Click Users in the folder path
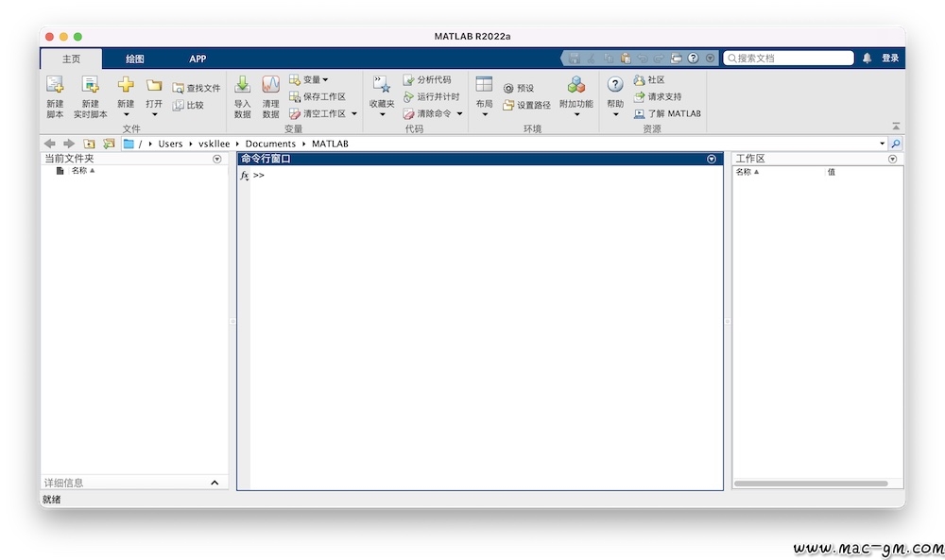The width and height of the screenshot is (945, 560). pos(170,144)
